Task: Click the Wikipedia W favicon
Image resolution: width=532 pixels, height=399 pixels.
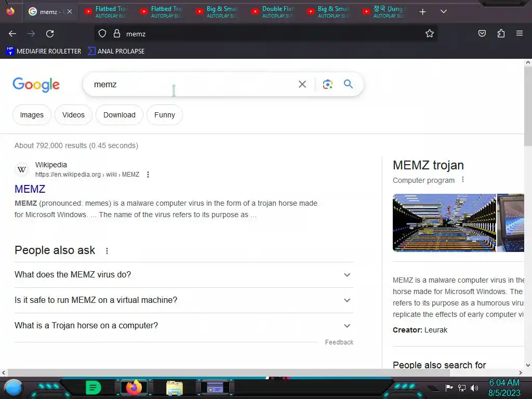Action: click(x=22, y=169)
